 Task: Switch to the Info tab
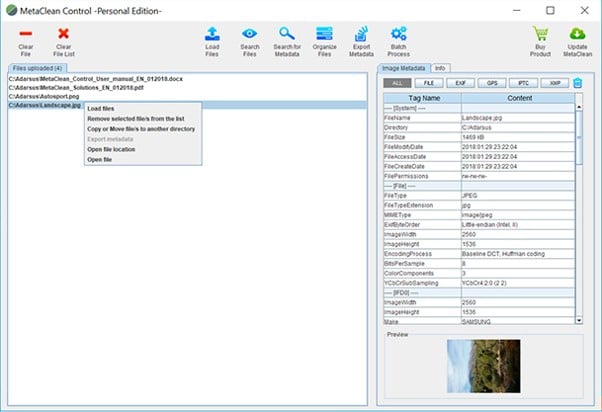point(440,67)
